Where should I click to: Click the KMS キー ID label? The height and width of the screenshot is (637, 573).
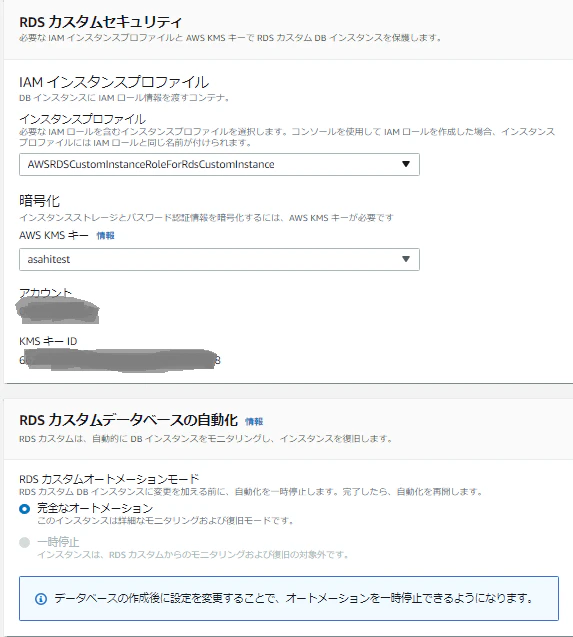tap(48, 341)
